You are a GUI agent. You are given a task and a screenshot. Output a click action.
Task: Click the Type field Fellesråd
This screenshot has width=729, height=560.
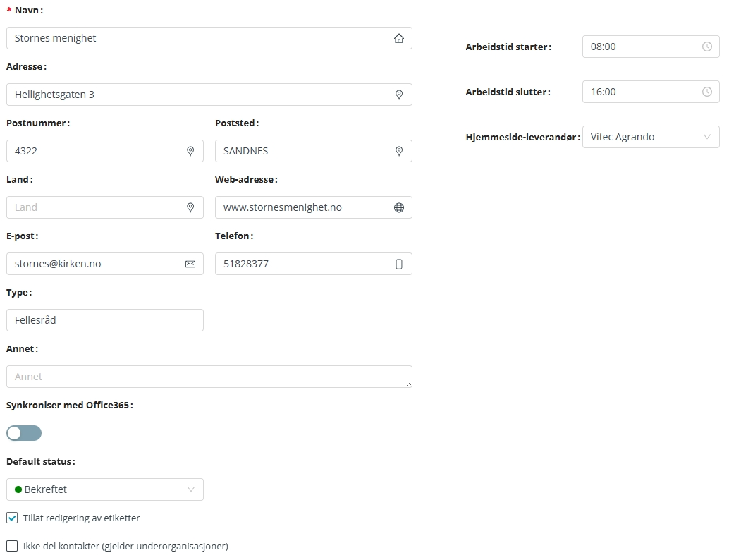tap(105, 320)
